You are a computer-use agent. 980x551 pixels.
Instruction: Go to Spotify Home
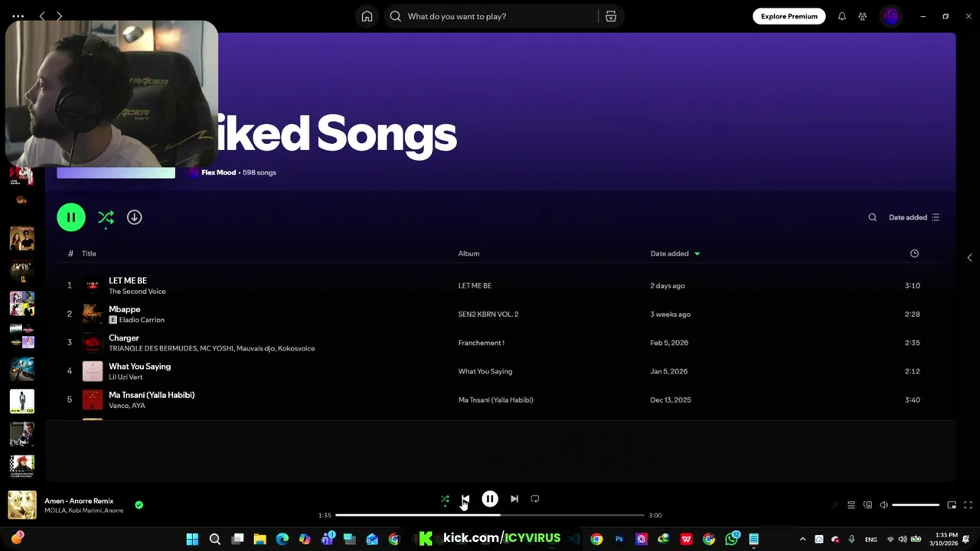point(367,16)
